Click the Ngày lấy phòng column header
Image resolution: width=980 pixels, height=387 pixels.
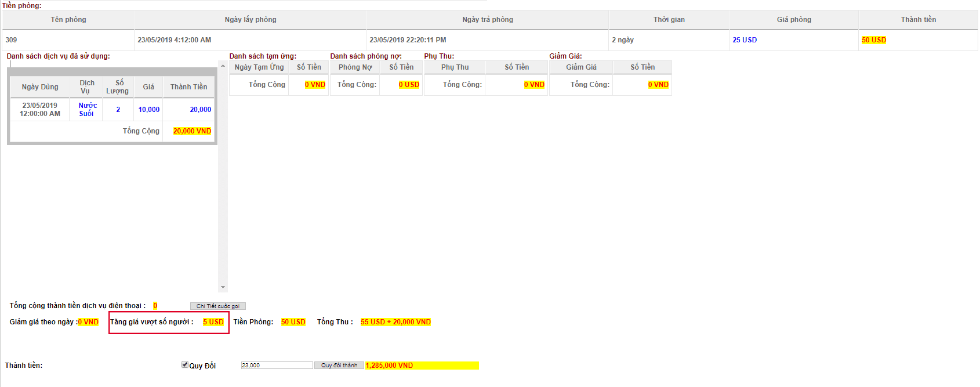(x=251, y=20)
